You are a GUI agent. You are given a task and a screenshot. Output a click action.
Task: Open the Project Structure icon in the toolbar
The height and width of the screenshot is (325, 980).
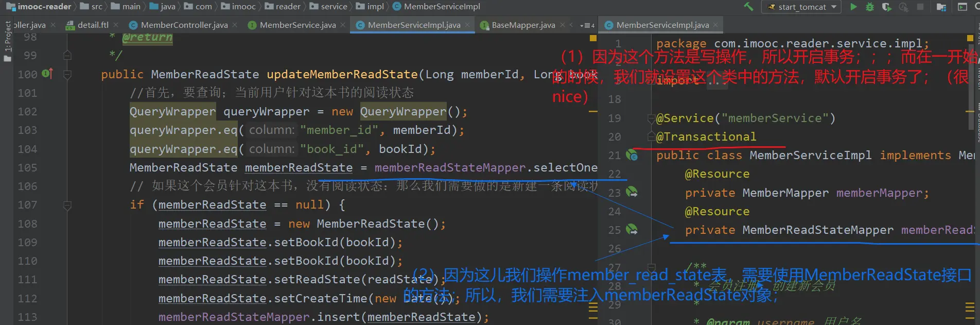[x=941, y=7]
